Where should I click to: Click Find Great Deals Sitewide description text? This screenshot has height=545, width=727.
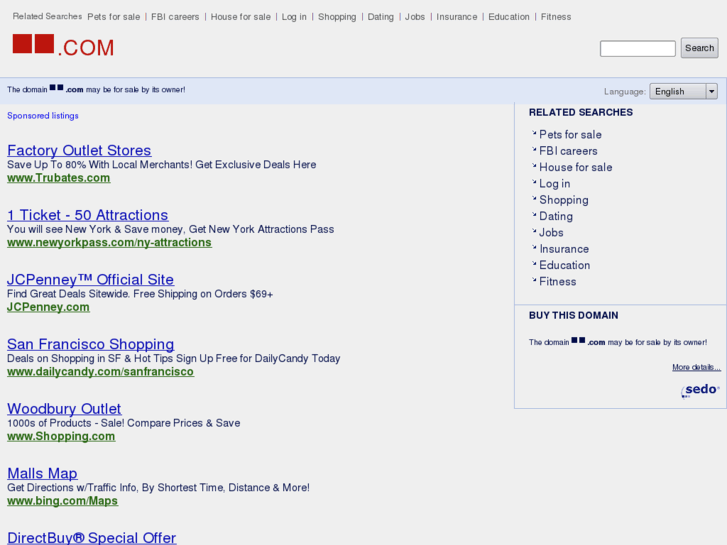140,294
